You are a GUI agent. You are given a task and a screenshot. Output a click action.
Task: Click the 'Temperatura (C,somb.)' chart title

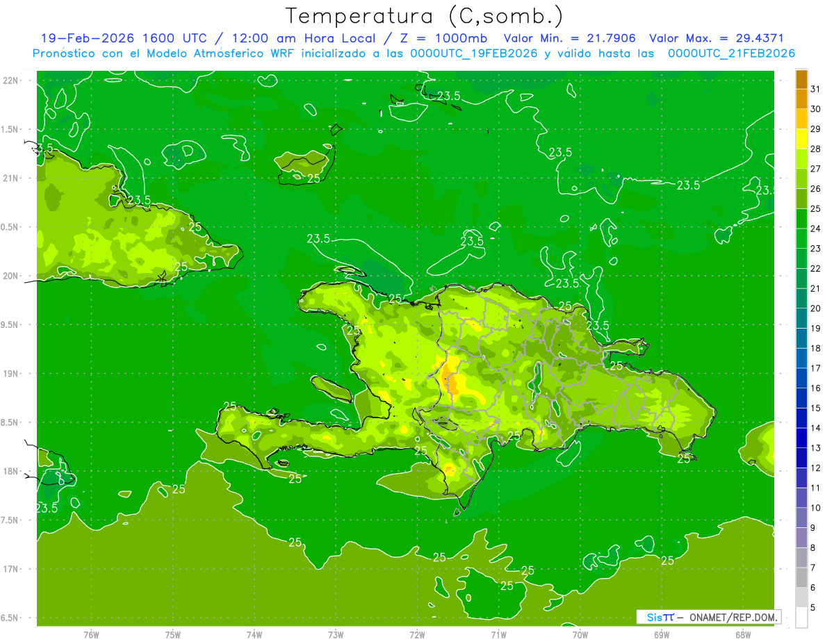click(x=425, y=16)
